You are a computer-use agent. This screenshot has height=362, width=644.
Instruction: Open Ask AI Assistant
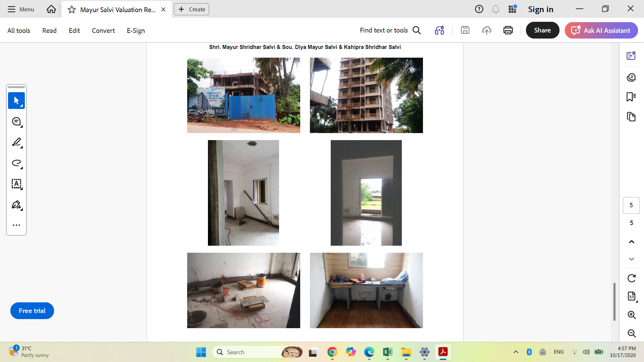click(x=601, y=30)
